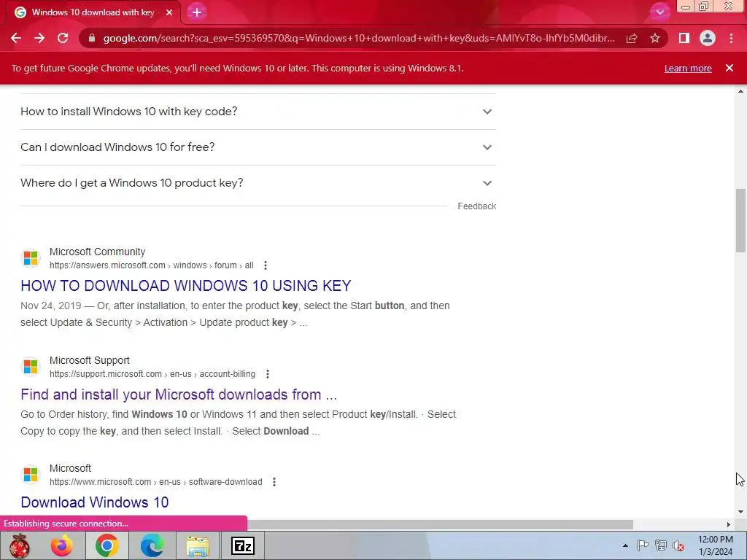
Task: Open File Explorer from the taskbar
Action: [x=198, y=545]
